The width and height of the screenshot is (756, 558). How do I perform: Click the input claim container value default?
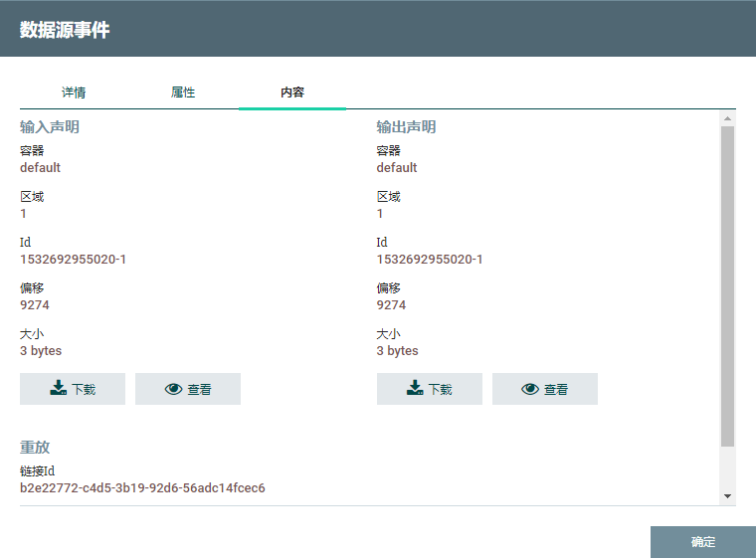coord(40,168)
